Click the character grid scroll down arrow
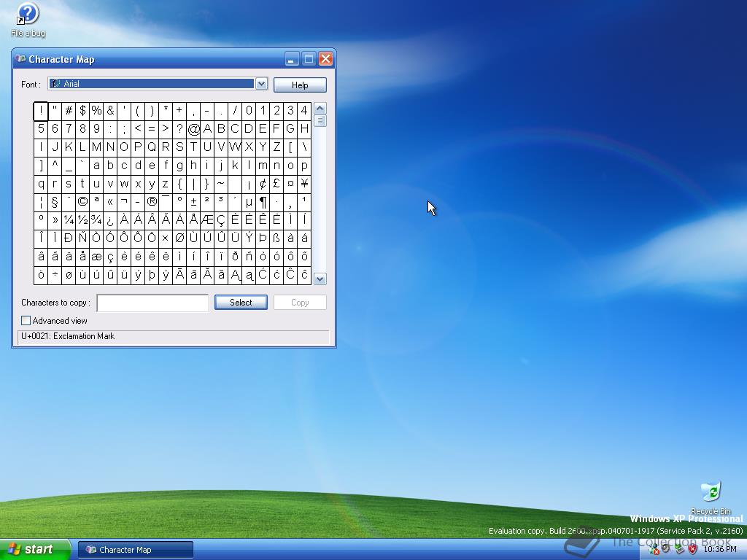Viewport: 747px width, 560px height. (320, 279)
